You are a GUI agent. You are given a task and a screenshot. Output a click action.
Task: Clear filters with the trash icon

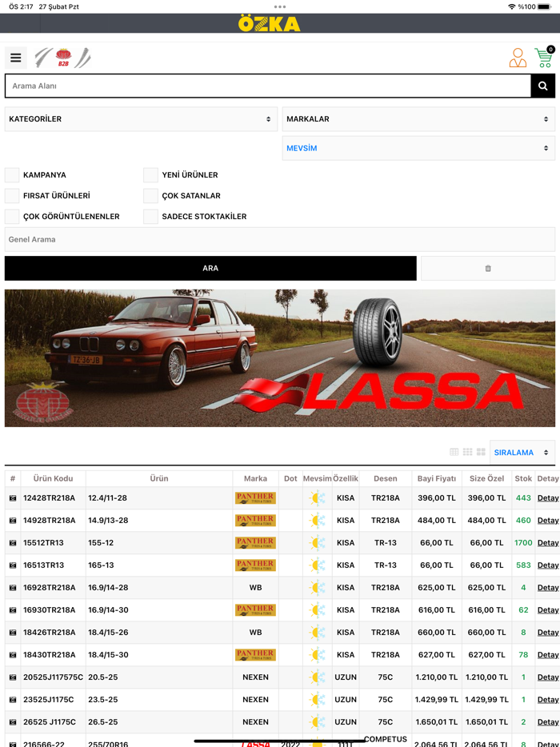pos(488,269)
